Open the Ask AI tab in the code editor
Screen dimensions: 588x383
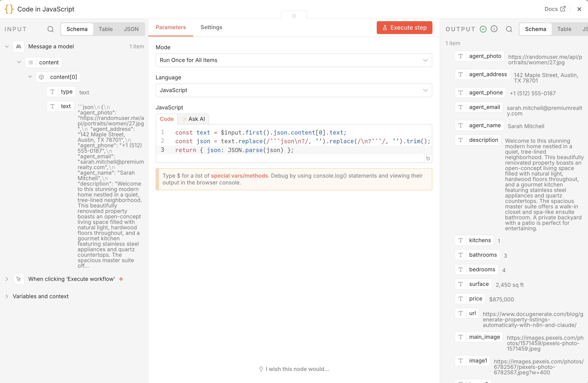[x=193, y=119]
